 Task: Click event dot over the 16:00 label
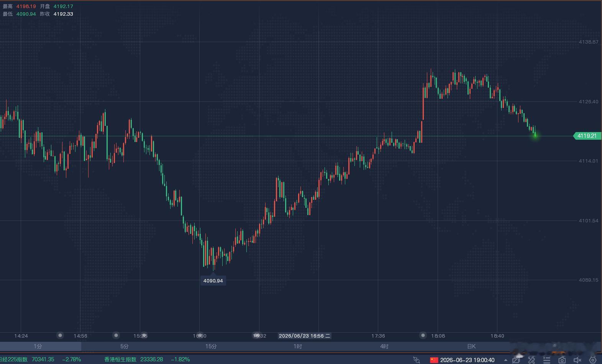click(200, 335)
